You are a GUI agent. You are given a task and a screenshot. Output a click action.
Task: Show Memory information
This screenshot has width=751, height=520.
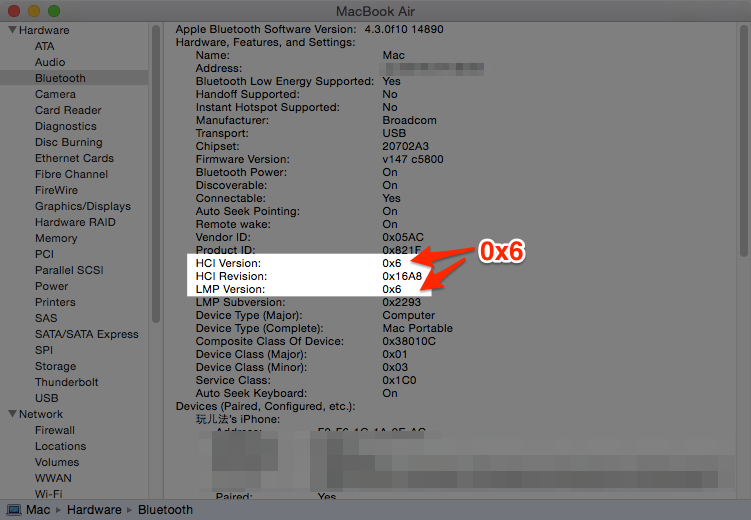coord(56,238)
